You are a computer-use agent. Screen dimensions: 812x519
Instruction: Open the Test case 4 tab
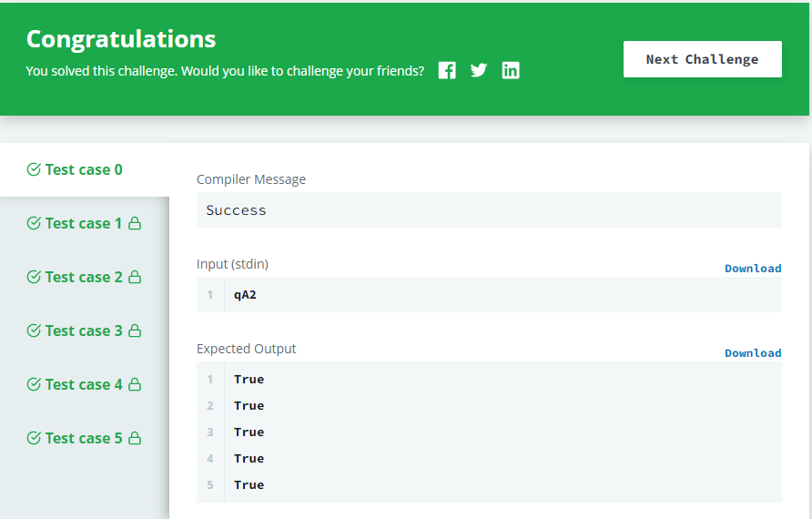(85, 384)
